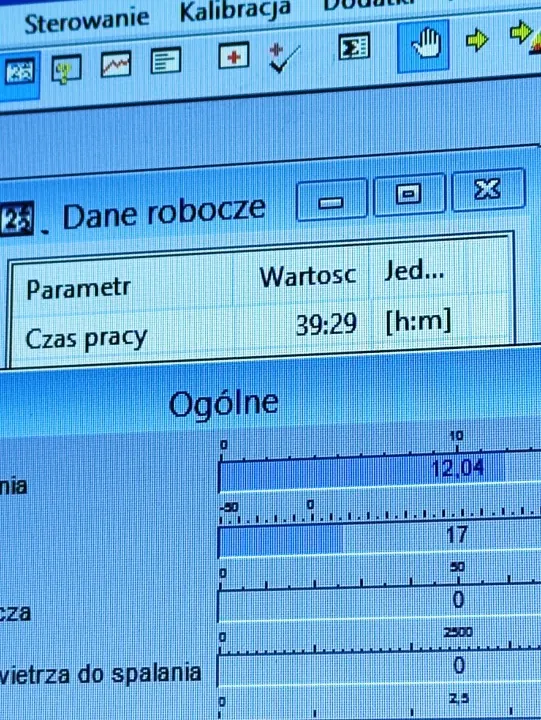Click the checkmark with plus icon

[284, 57]
